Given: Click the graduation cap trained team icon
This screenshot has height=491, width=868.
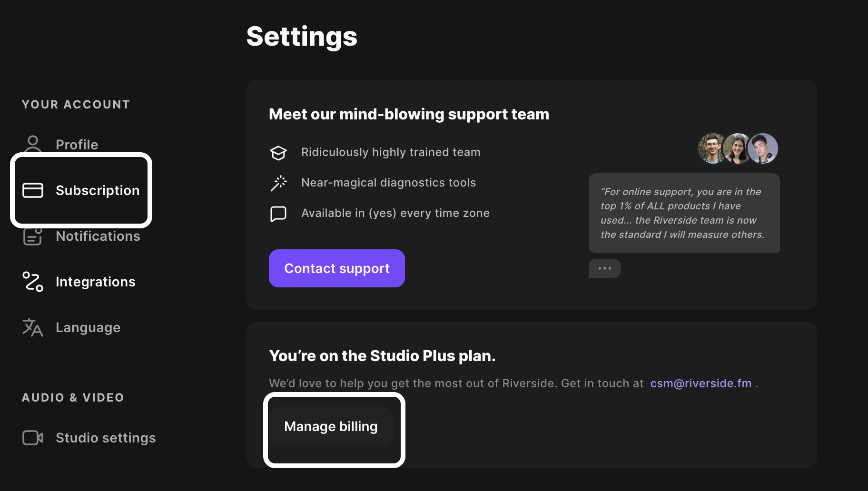Looking at the screenshot, I should coord(278,153).
